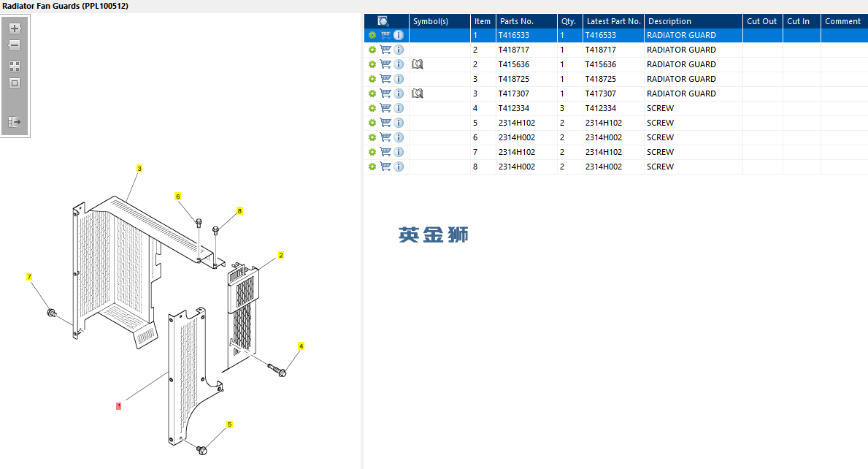
Task: Click latest part number T416533 cell
Action: (601, 35)
